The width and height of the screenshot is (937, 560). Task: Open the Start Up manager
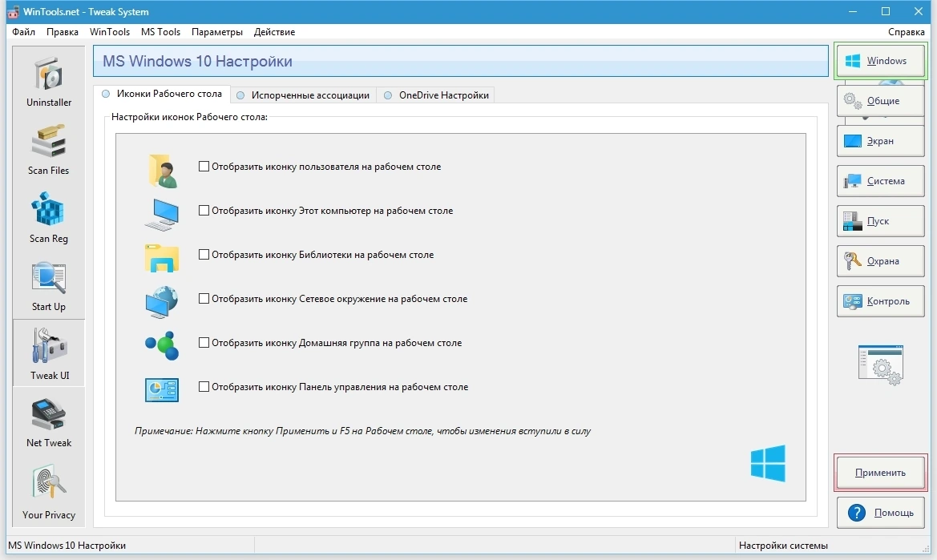(49, 287)
